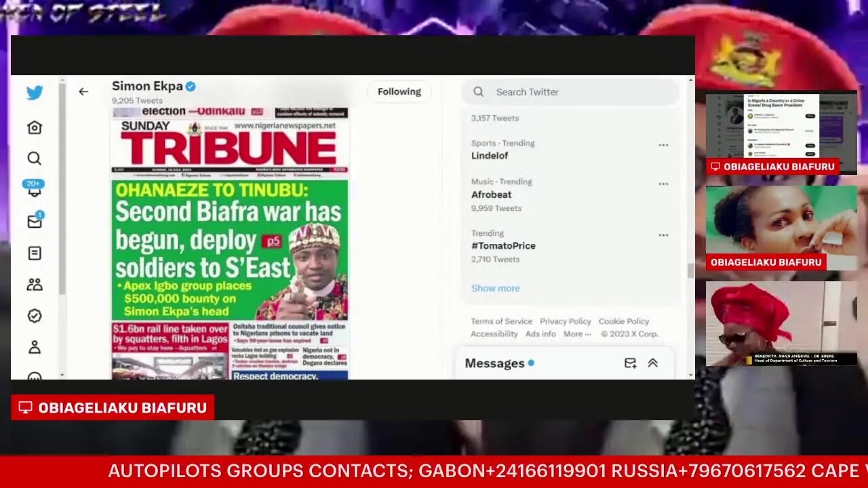
Task: Click the Obiageliaku Biafuru lower-third banner
Action: pyautogui.click(x=113, y=407)
